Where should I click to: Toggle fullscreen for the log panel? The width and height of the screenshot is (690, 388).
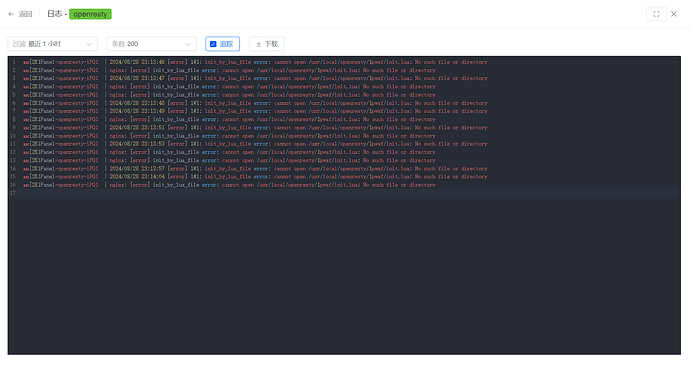click(656, 14)
